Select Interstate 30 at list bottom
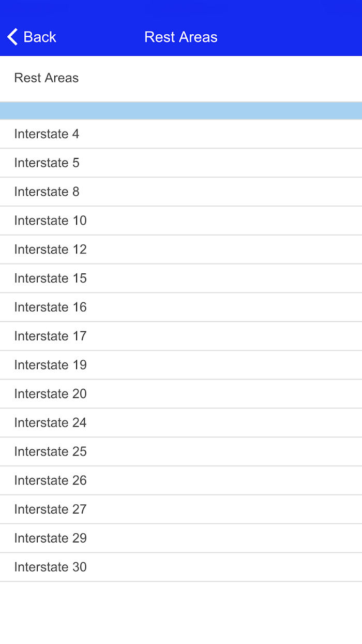This screenshot has width=362, height=644. [x=181, y=567]
